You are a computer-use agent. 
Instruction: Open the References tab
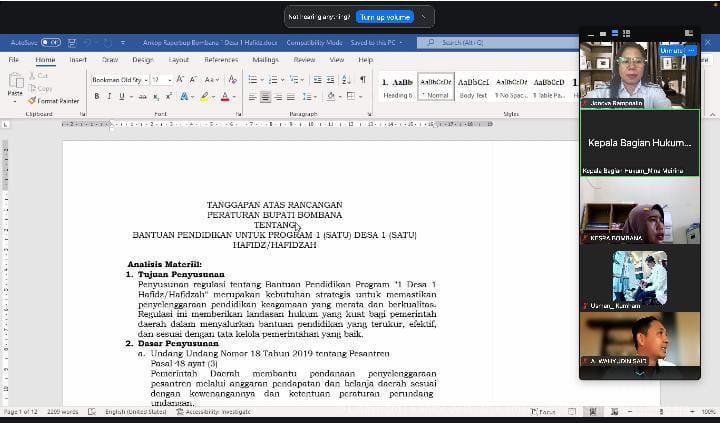point(221,60)
